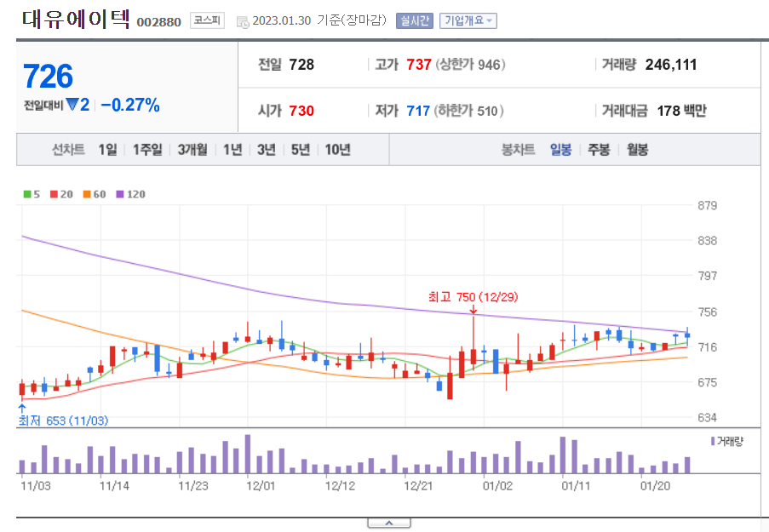Click the 01/11 date axis label

576,486
